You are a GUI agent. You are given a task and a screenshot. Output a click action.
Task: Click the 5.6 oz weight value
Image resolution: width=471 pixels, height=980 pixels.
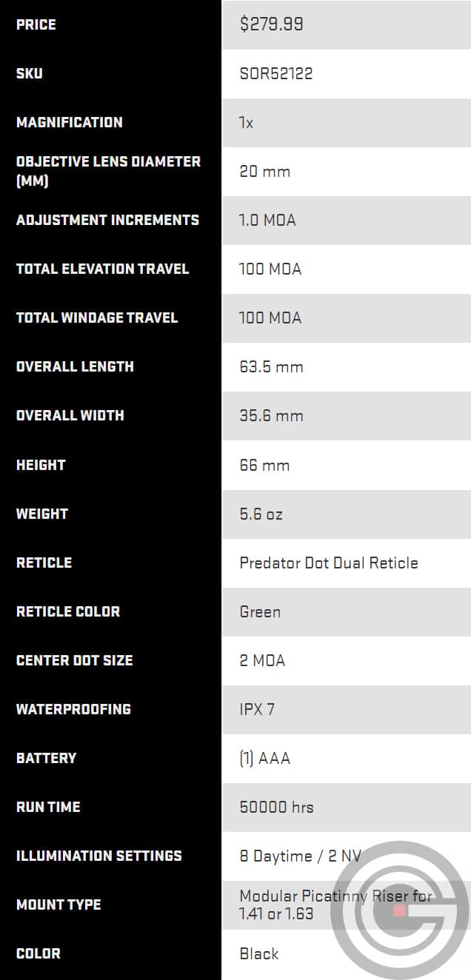(x=261, y=514)
